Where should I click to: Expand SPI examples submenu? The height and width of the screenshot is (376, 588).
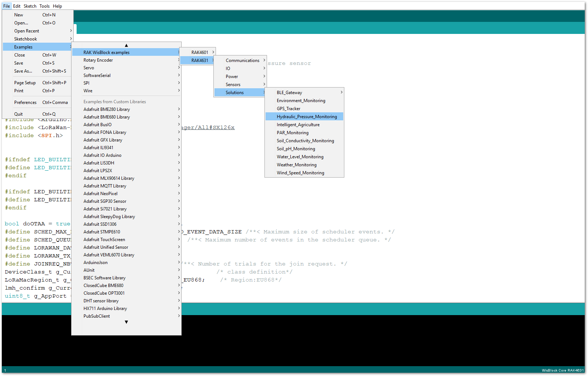(126, 83)
